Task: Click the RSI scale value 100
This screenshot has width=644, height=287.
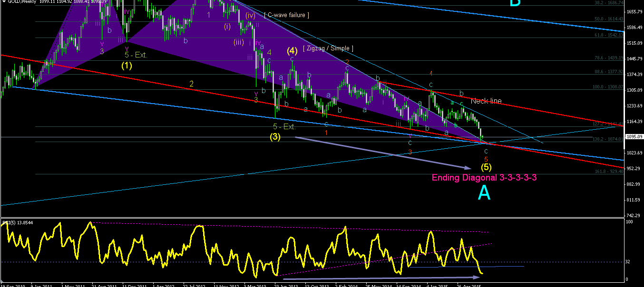Action: tap(630, 222)
